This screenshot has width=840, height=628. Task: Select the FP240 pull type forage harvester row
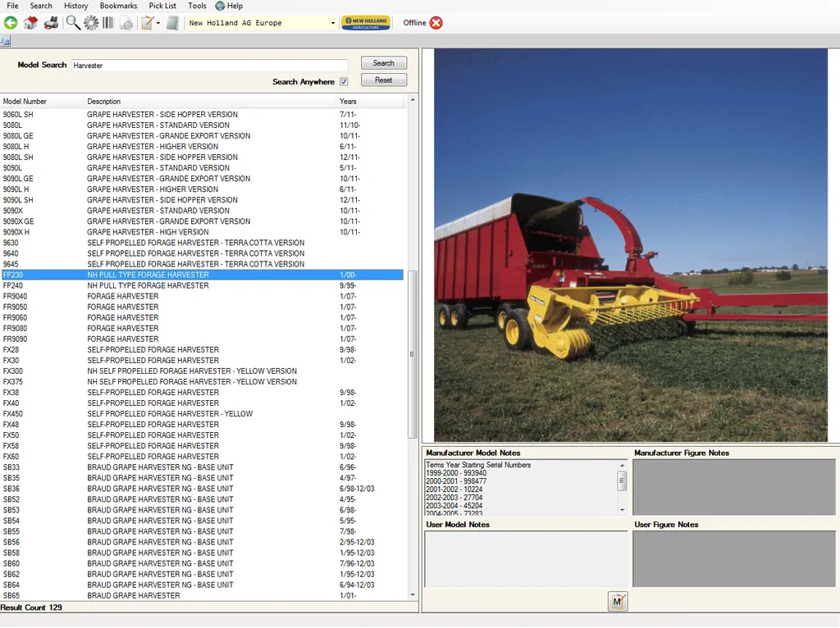[x=202, y=285]
